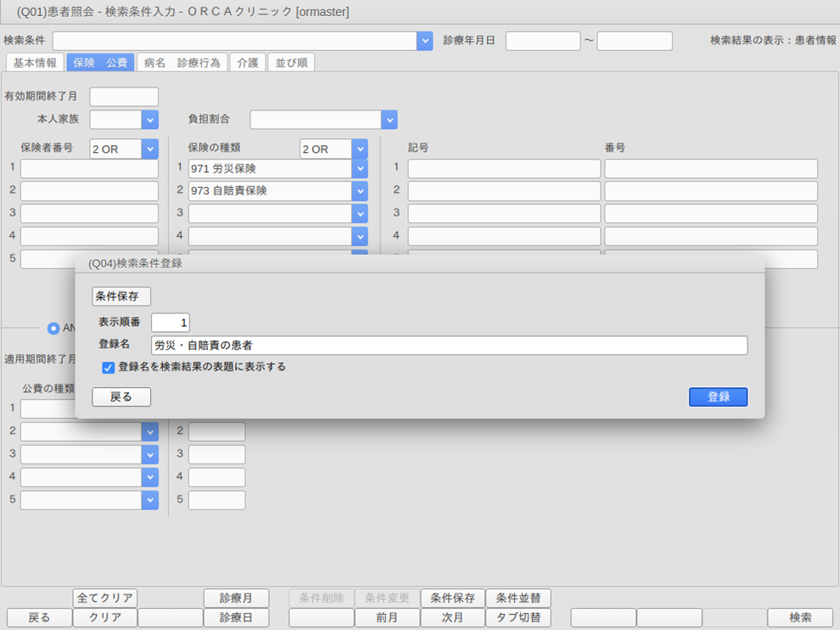This screenshot has width=840, height=630.
Task: Click the 有効期間終了月 input field
Action: (x=124, y=97)
